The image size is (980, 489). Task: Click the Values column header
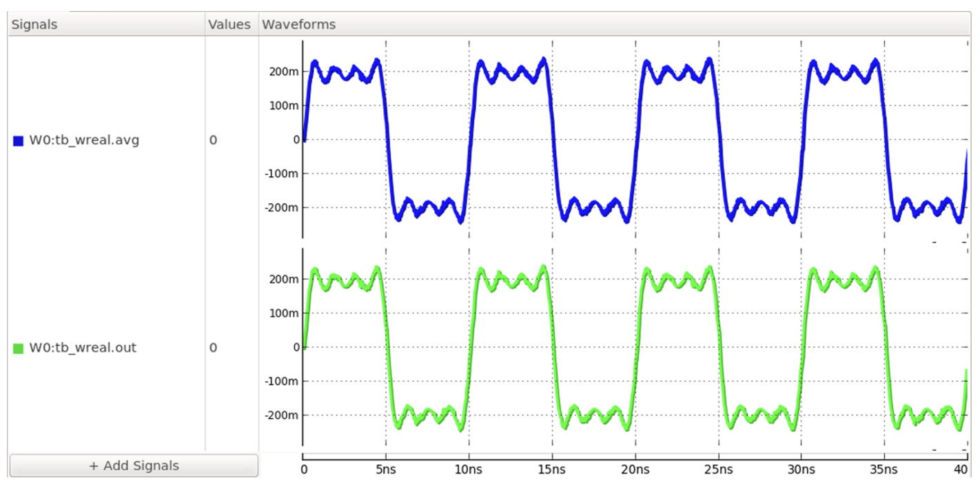coord(229,25)
